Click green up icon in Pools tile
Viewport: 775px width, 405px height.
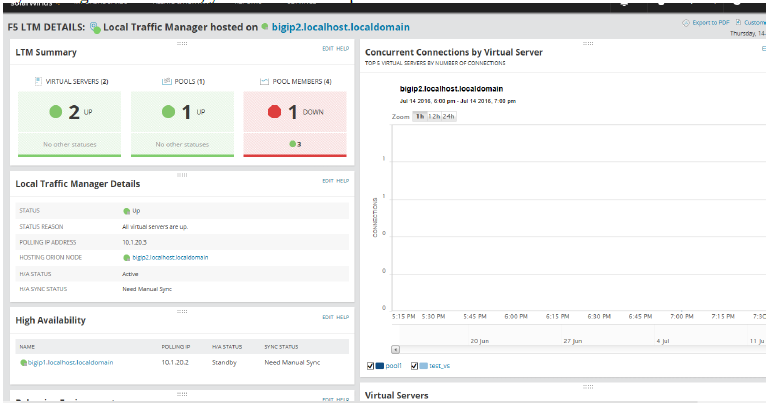pyautogui.click(x=169, y=112)
